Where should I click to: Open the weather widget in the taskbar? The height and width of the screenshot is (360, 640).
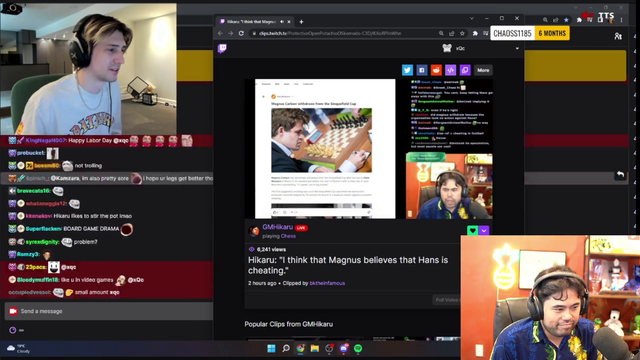coord(18,349)
